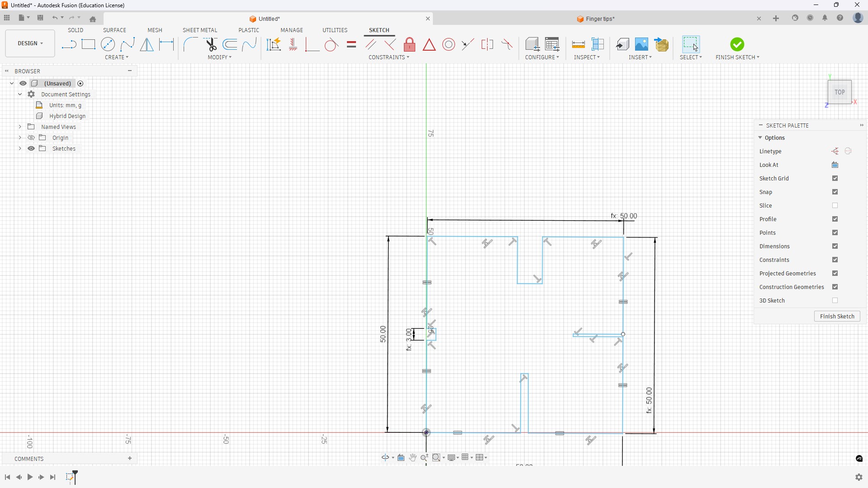This screenshot has height=488, width=868.
Task: Select the Spline sketch tool
Action: (x=128, y=44)
